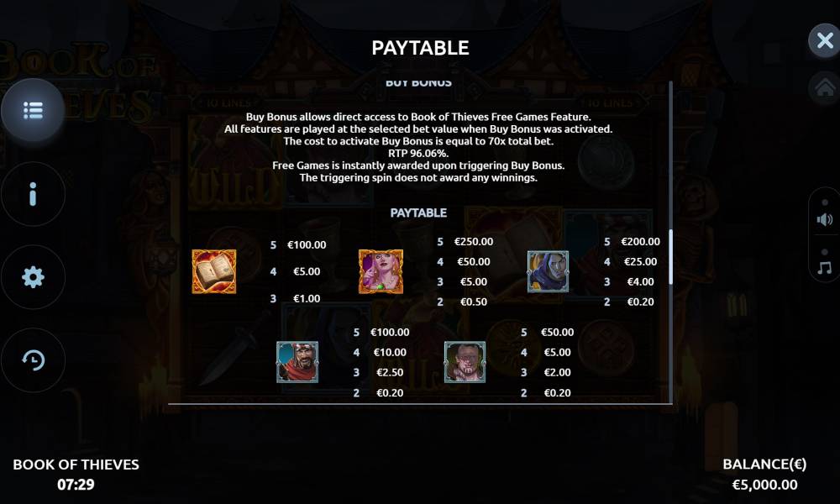The image size is (840, 504).
Task: Open the settings gear icon
Action: (x=33, y=277)
